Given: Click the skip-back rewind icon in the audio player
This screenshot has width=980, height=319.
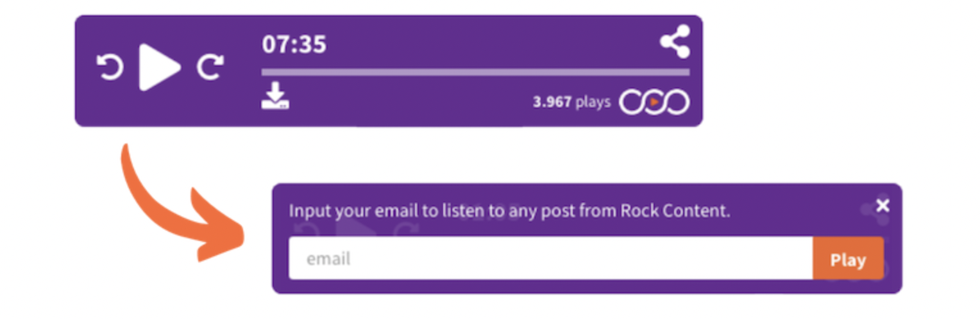Looking at the screenshot, I should point(110,67).
